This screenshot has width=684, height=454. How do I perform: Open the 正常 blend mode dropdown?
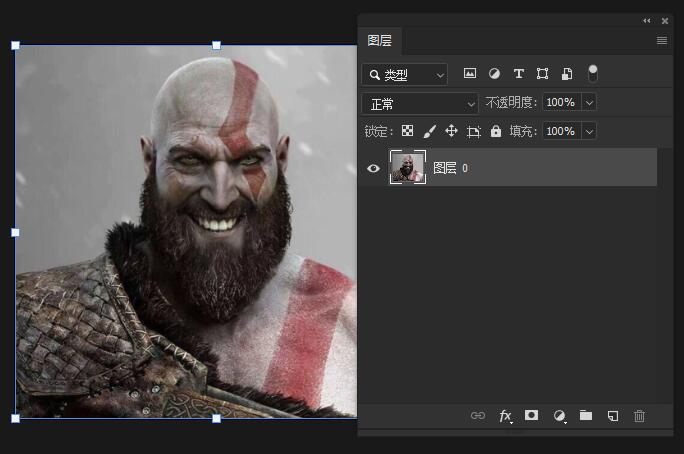(420, 104)
